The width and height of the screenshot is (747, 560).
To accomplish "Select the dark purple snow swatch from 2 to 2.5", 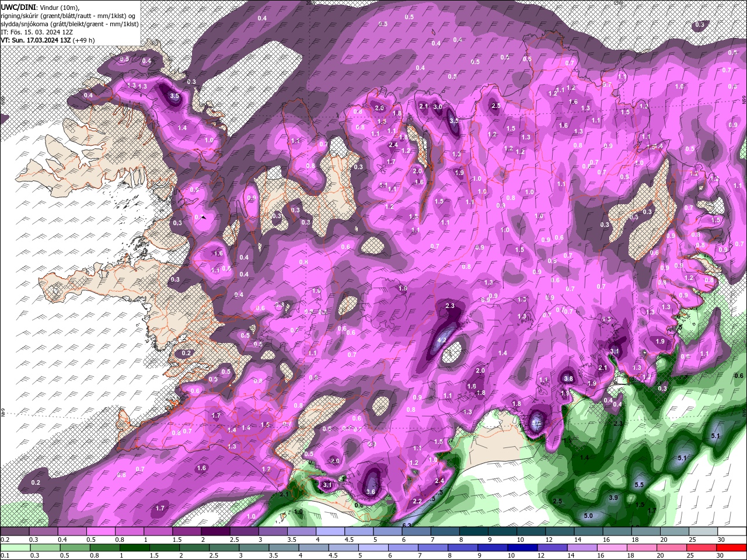I will click(x=215, y=531).
